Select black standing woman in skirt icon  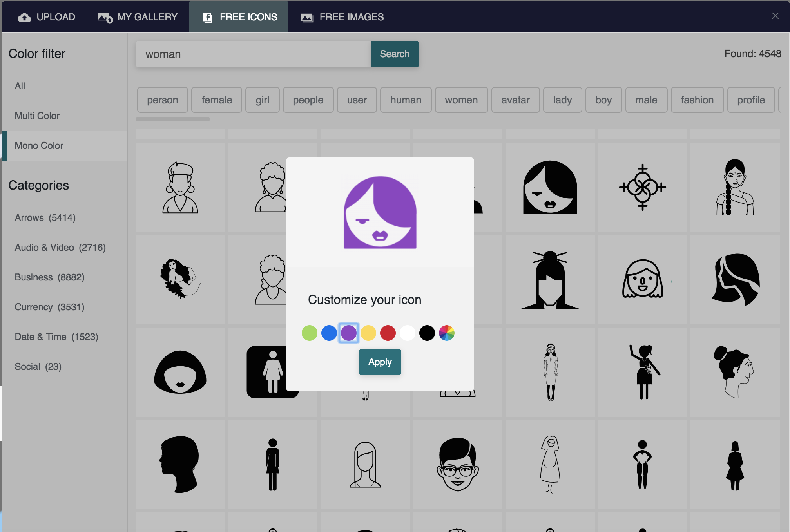pyautogui.click(x=273, y=465)
